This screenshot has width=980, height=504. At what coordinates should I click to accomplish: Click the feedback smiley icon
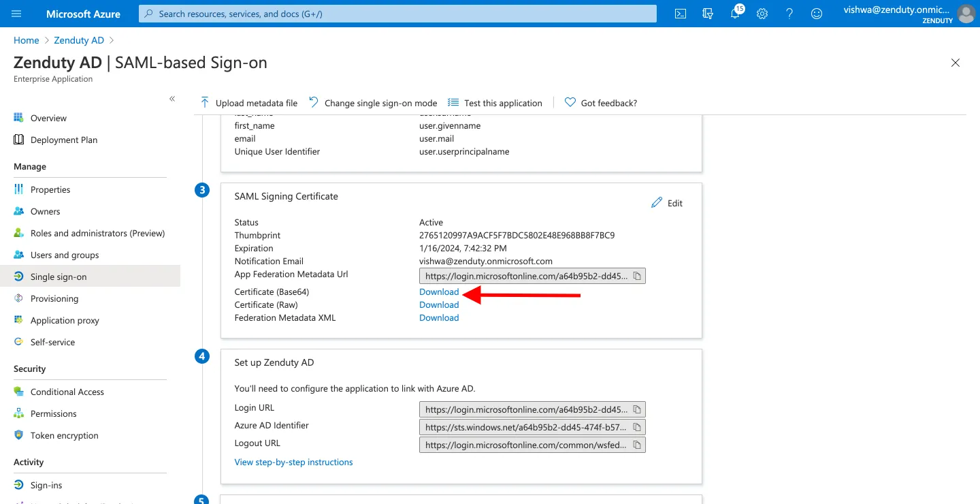point(817,14)
